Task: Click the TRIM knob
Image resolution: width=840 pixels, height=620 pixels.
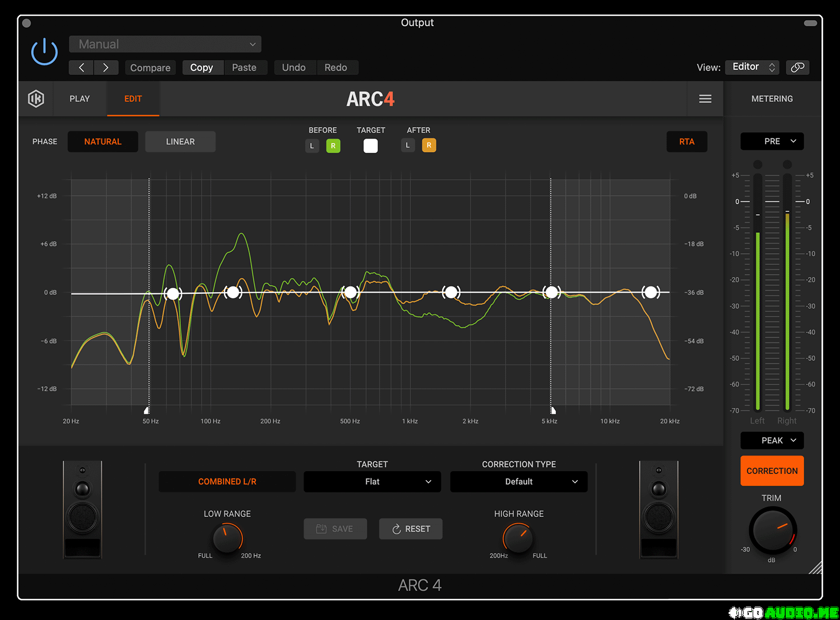Action: click(x=773, y=530)
